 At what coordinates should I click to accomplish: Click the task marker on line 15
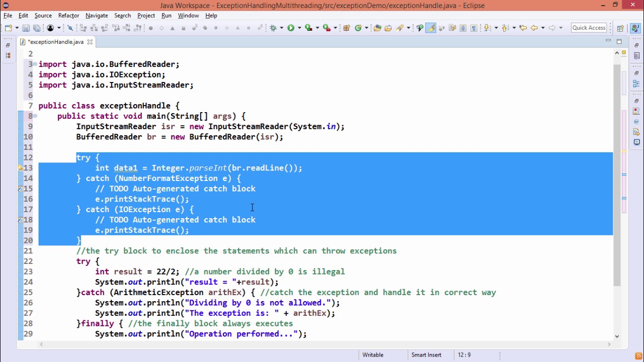coord(21,189)
